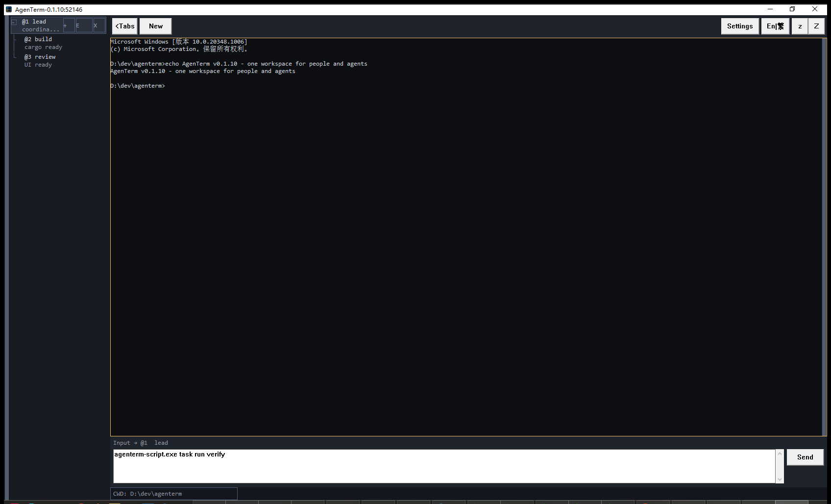The width and height of the screenshot is (831, 504).
Task: Click the Microsoft Windows version line
Action: 179,42
